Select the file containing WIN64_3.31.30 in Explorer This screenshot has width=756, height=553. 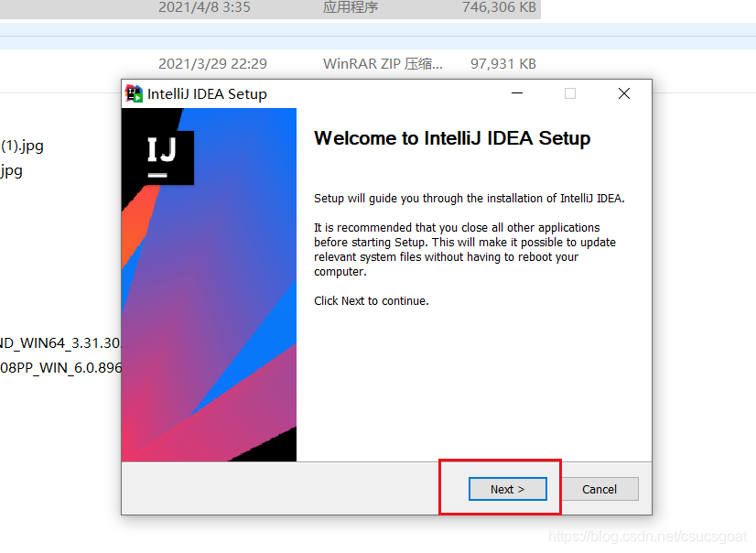[60, 343]
